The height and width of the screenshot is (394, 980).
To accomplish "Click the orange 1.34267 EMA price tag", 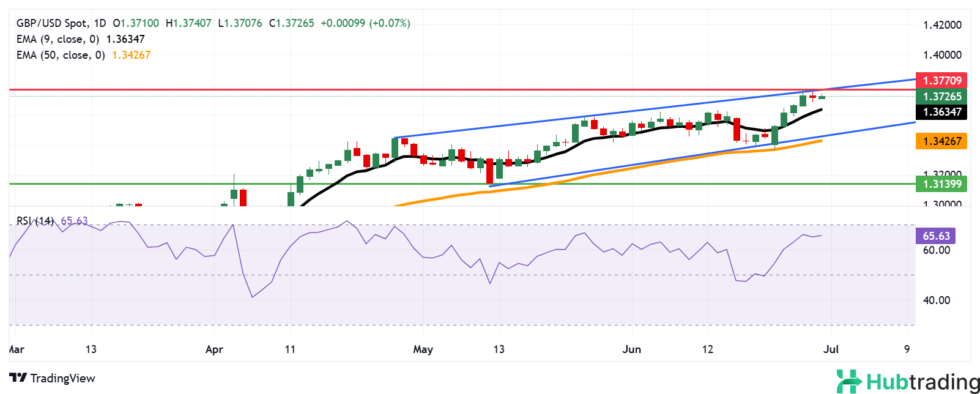I will 941,141.
